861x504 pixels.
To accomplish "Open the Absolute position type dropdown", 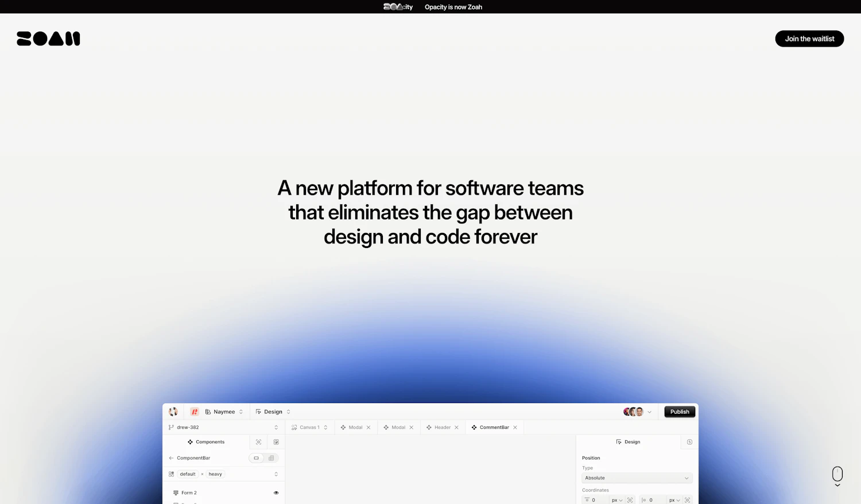I will point(637,478).
